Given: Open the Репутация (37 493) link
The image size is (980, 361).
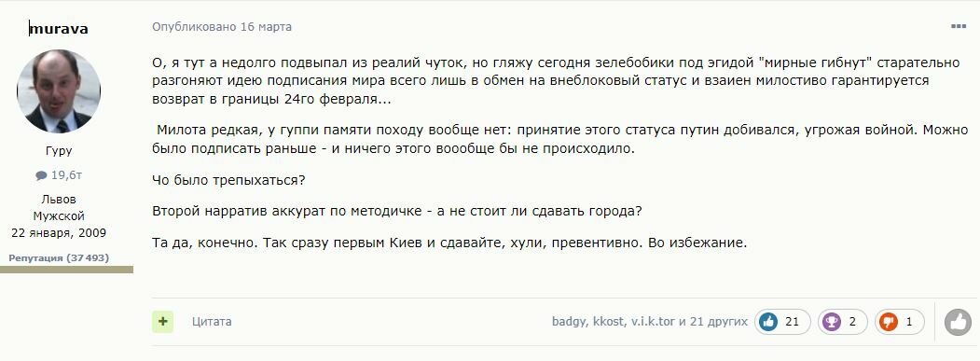Looking at the screenshot, I should point(59,257).
